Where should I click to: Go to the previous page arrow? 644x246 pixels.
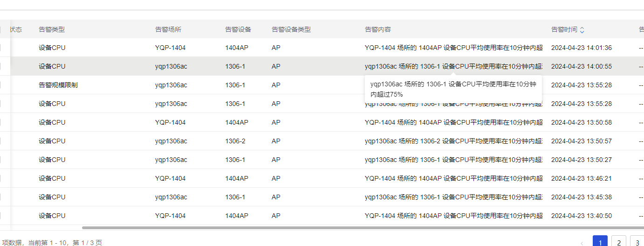582,243
